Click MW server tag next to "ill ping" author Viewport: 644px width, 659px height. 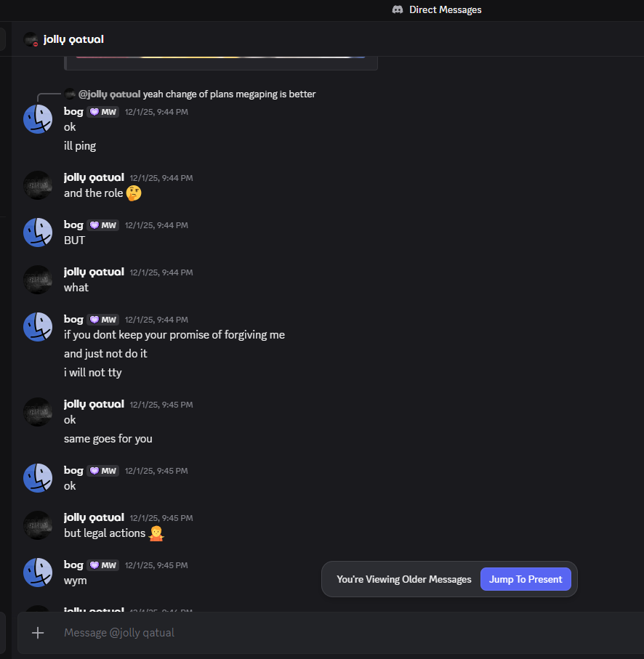[x=103, y=112]
